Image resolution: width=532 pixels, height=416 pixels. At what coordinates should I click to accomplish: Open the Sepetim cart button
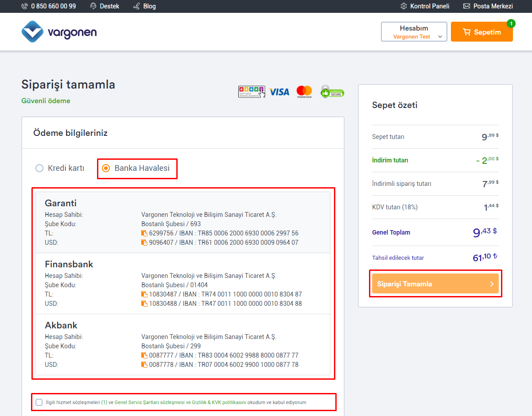482,32
